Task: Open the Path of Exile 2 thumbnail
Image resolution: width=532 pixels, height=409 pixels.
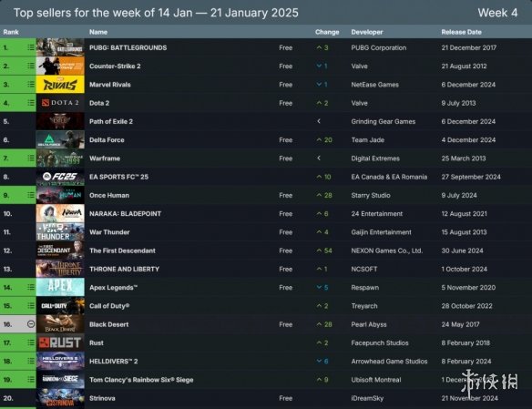Action: pos(60,121)
